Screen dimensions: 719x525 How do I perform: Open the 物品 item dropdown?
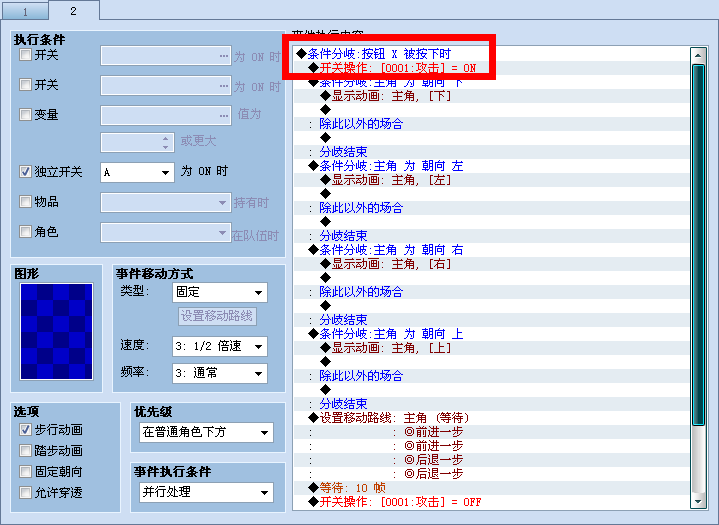coord(166,202)
